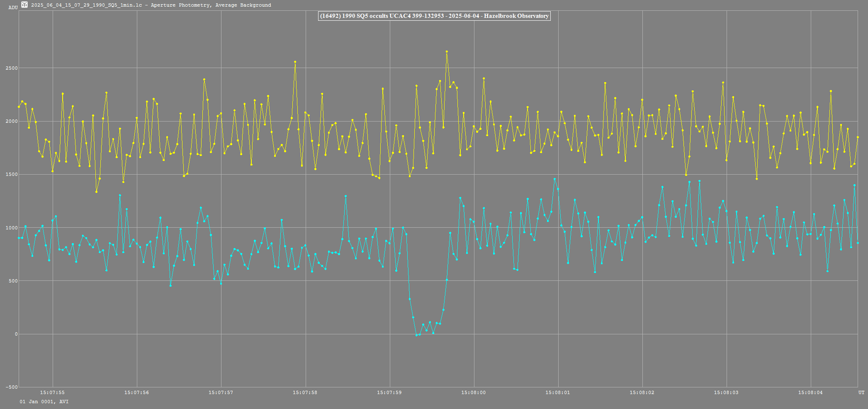Click the light curve file name header text

pos(151,5)
